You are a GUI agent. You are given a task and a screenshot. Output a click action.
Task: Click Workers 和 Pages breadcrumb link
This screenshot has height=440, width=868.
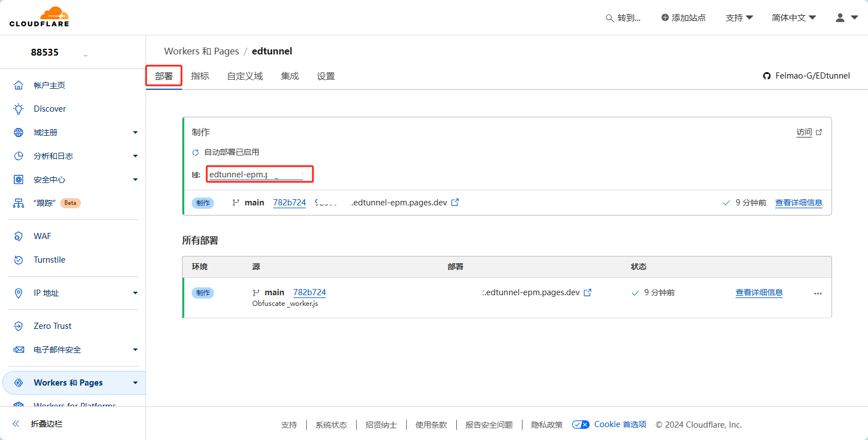[202, 51]
